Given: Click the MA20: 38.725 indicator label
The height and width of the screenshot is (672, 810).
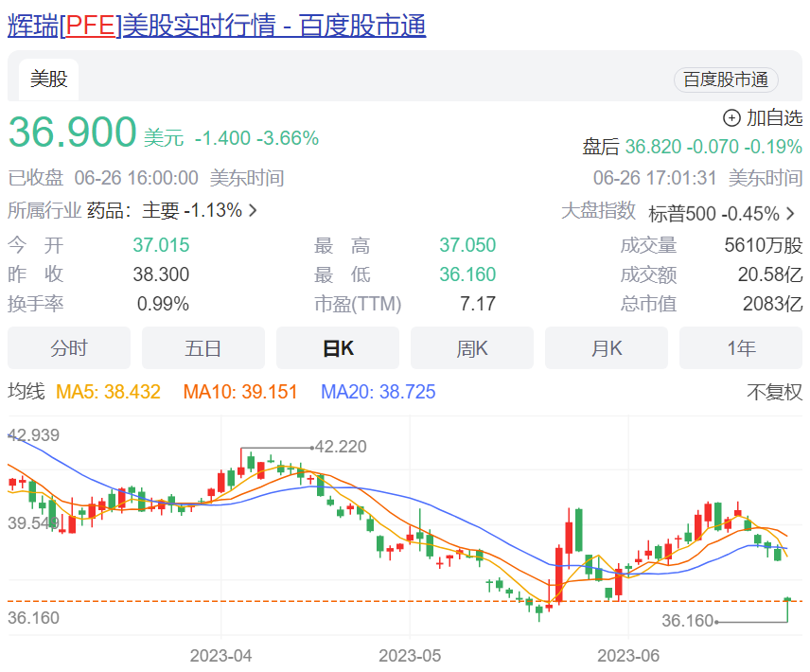Looking at the screenshot, I should click(x=379, y=392).
